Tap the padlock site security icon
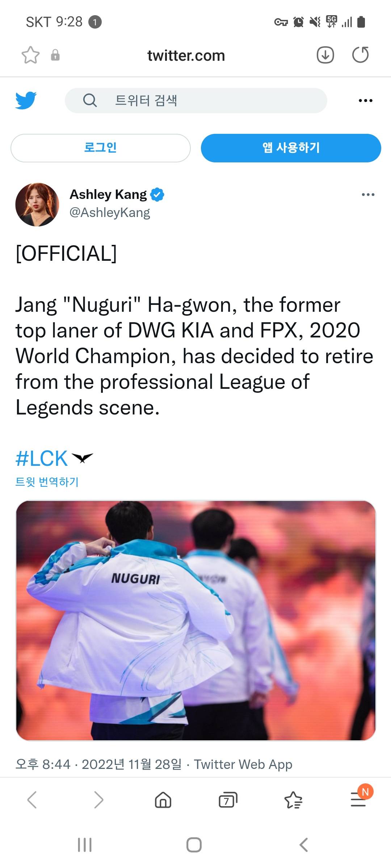 [55, 55]
